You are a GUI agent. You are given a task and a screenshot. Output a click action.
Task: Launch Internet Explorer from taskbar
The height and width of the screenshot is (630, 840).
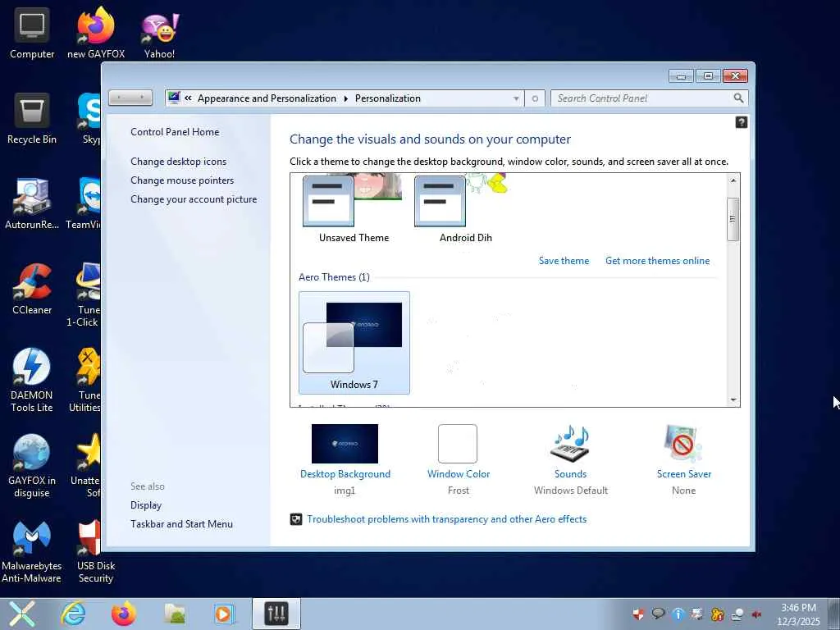pos(73,614)
